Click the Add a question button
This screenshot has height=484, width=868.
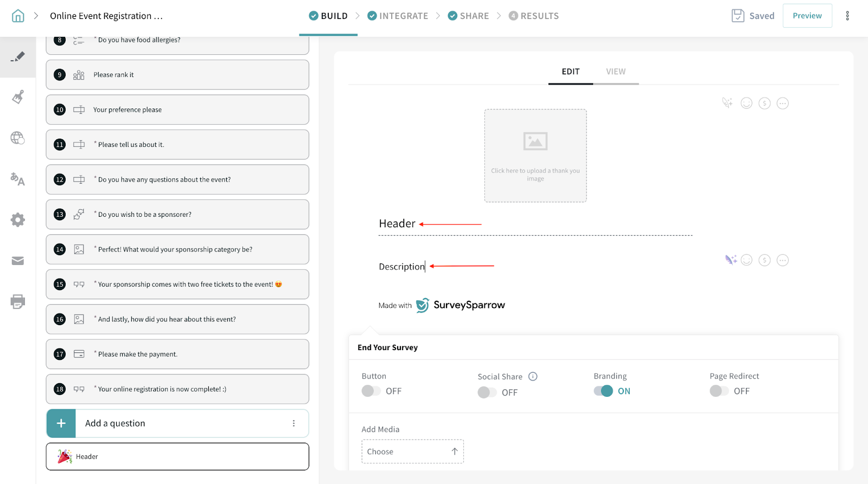(x=115, y=423)
